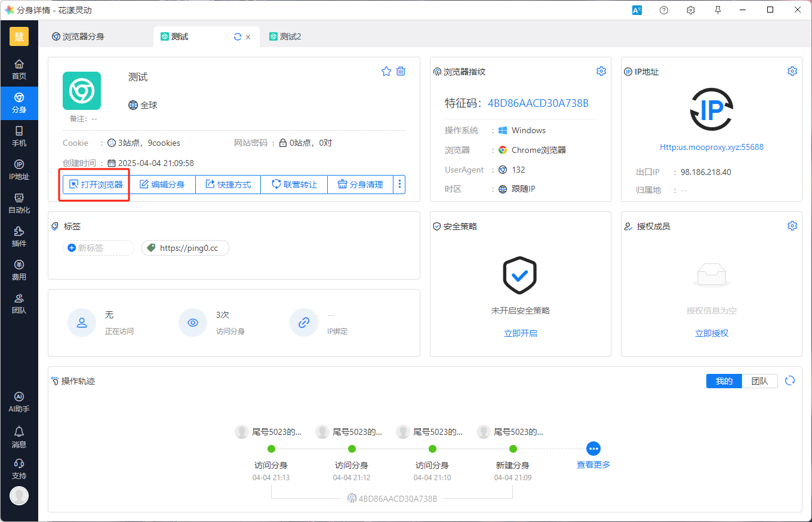Click the 打开浏览器 button
This screenshot has width=812, height=522.
coord(96,185)
